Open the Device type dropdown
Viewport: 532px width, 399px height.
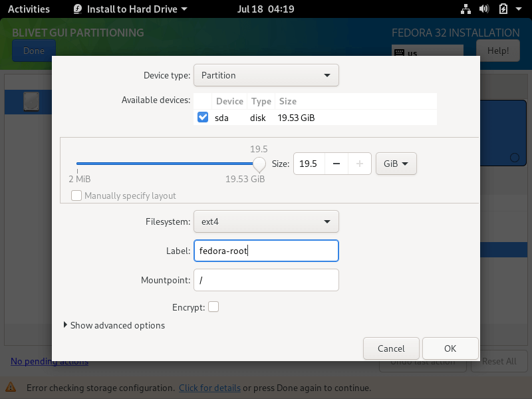click(266, 75)
